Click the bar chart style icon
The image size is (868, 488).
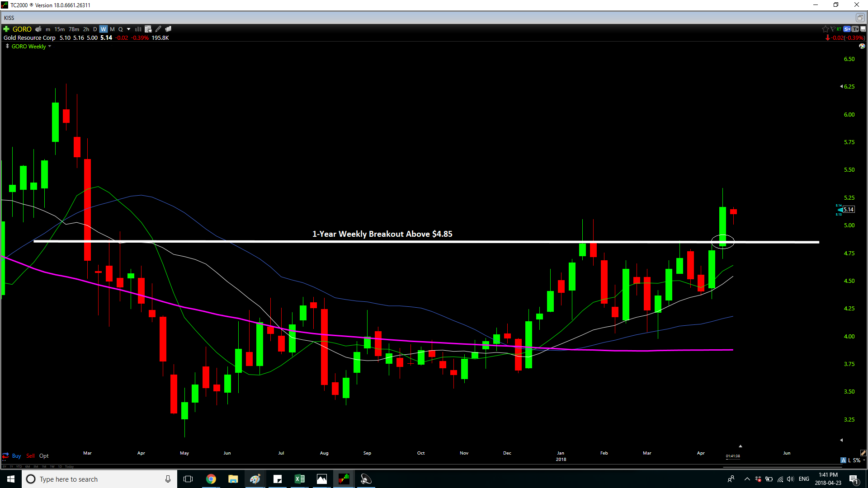coord(138,29)
